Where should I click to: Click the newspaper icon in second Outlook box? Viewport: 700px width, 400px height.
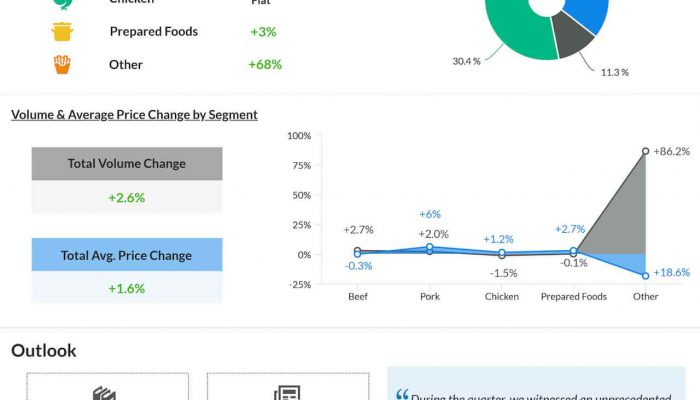(285, 393)
